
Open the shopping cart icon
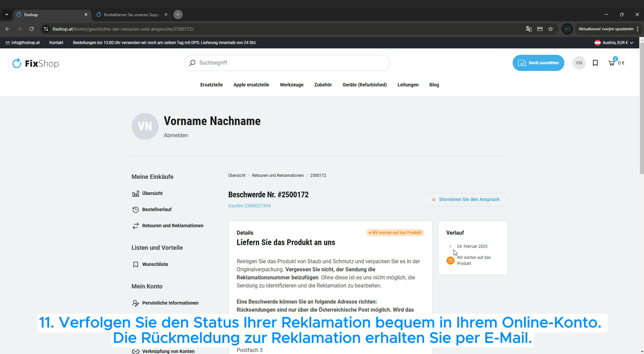click(x=611, y=63)
